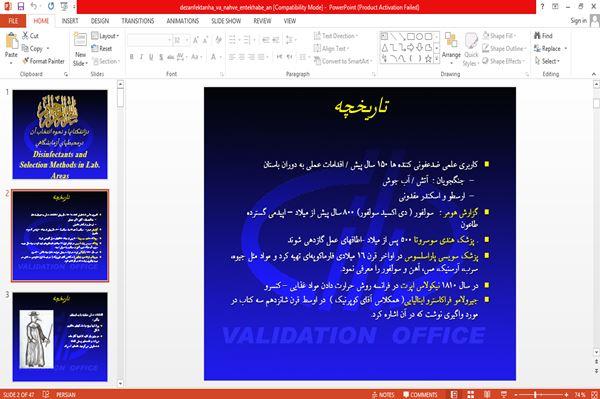
Task: Open Notes pane from status bar
Action: 383,394
